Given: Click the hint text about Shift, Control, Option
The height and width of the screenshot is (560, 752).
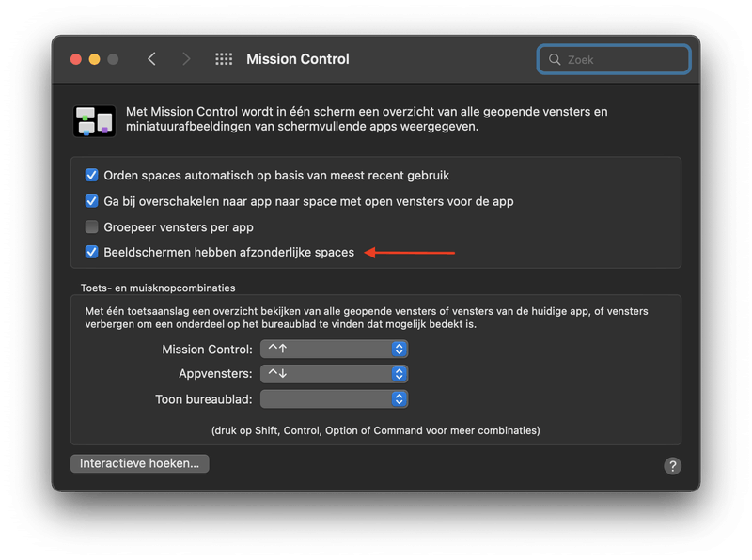Looking at the screenshot, I should pos(376,430).
